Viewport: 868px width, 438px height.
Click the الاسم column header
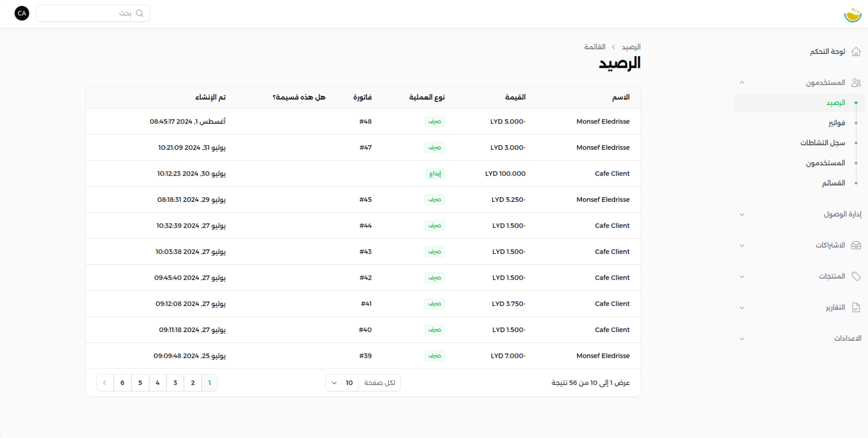(621, 97)
